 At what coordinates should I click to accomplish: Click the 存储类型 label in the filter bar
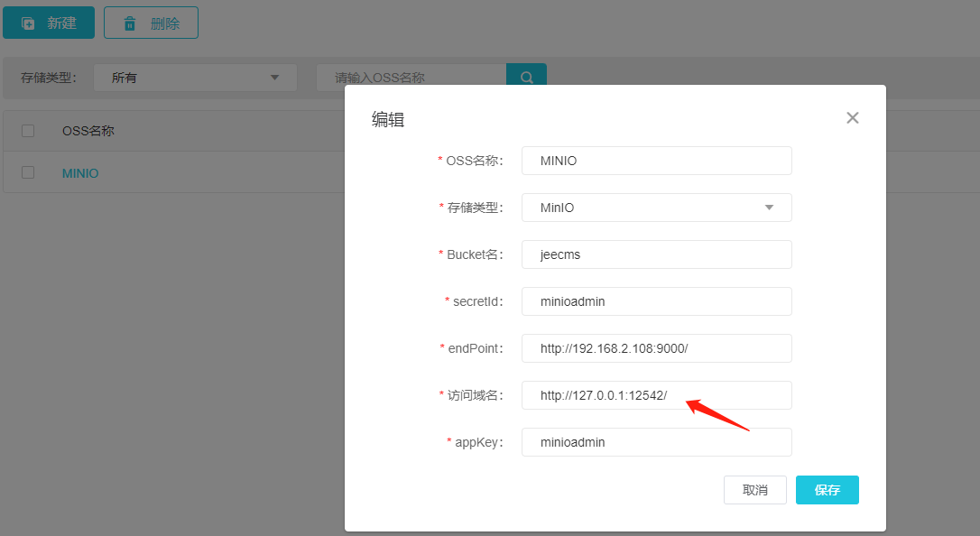click(x=48, y=78)
